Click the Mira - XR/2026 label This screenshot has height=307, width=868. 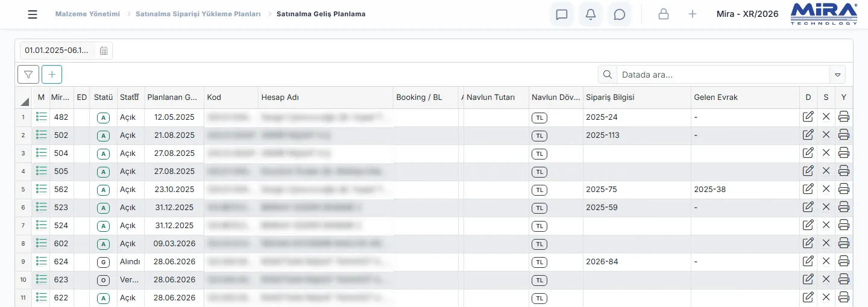point(747,14)
